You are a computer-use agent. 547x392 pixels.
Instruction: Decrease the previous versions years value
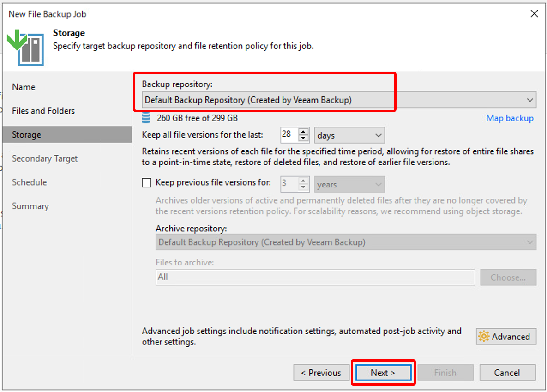point(303,188)
